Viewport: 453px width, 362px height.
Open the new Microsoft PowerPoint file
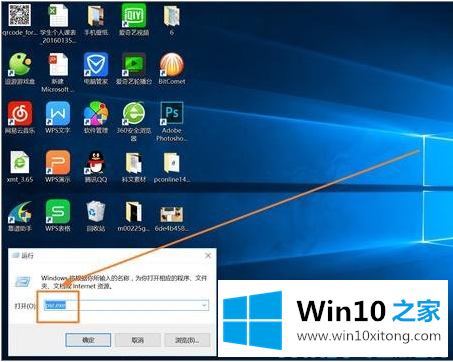(x=58, y=72)
